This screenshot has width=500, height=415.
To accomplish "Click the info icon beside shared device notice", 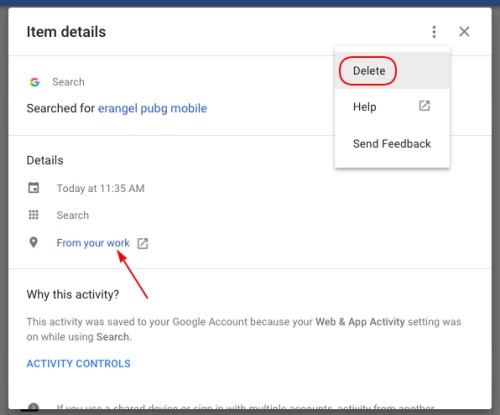I will click(33, 407).
